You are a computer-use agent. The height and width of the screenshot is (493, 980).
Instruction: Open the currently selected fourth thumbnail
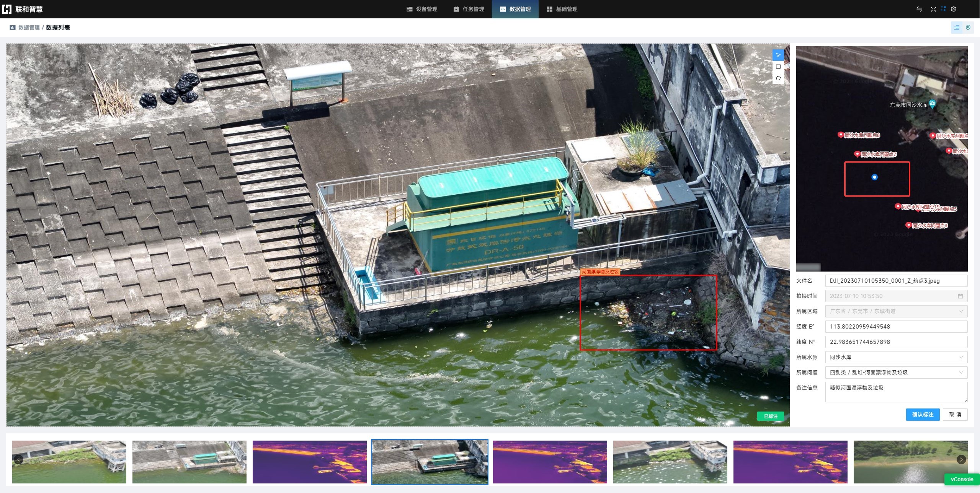coord(430,462)
